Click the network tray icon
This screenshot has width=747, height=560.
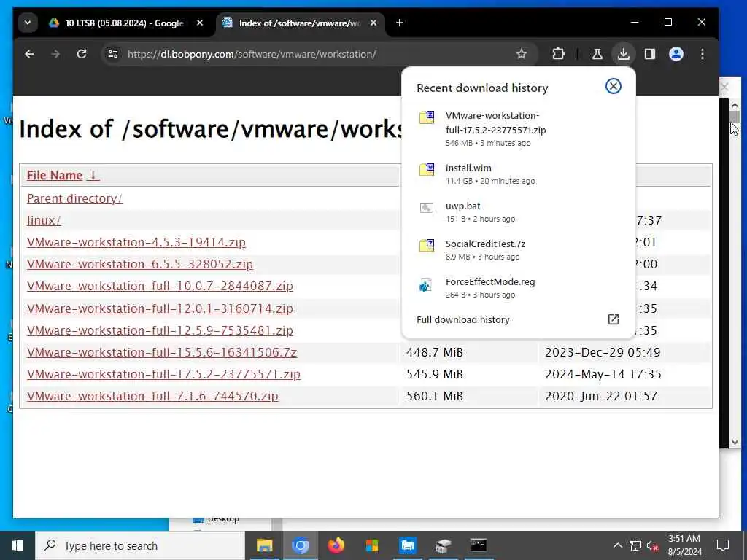(x=635, y=545)
